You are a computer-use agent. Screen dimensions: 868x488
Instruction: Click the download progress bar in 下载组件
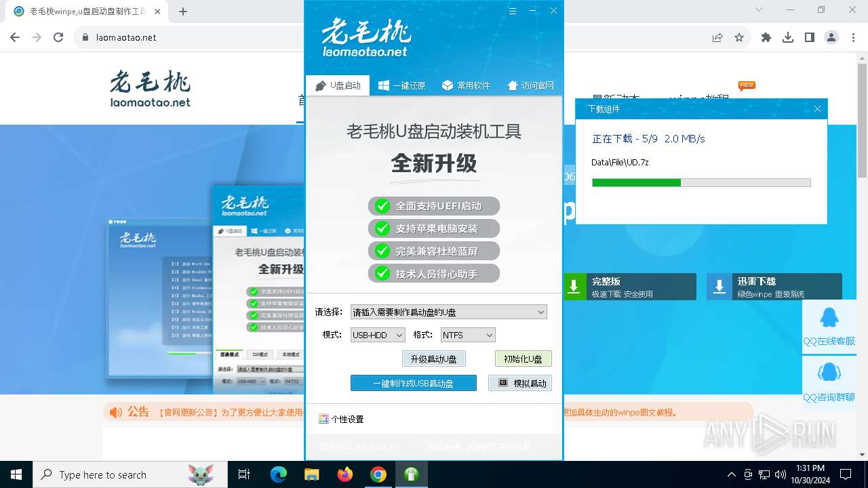701,182
